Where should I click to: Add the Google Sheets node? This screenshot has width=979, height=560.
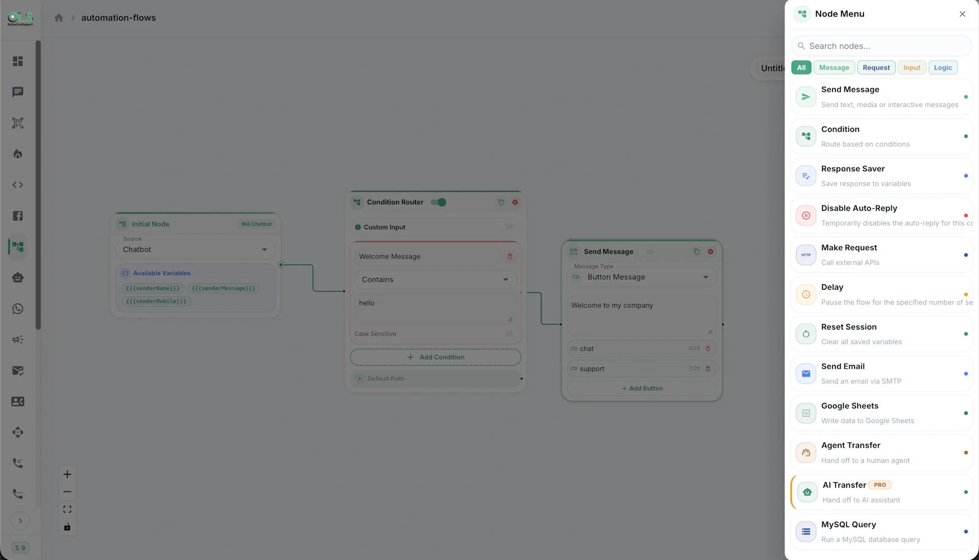882,413
